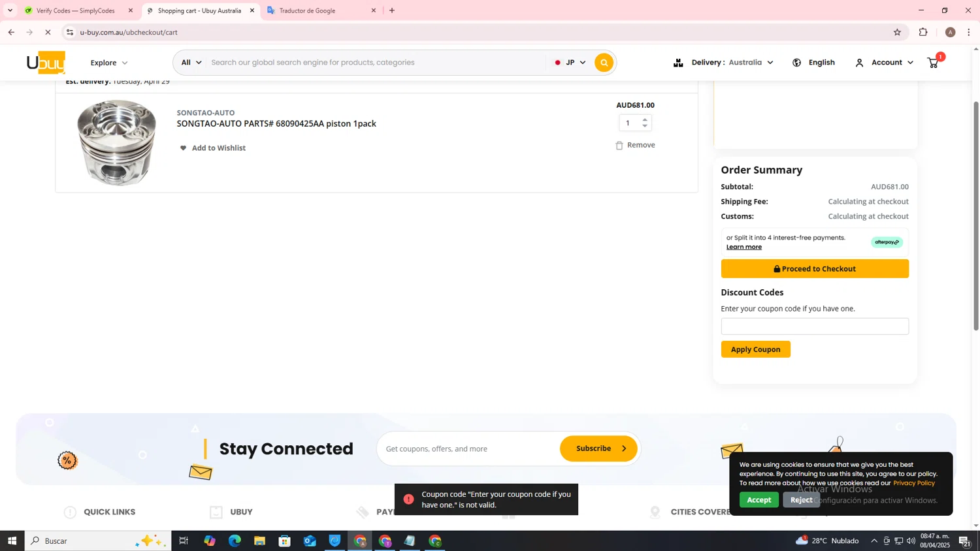Click the Account person icon
The width and height of the screenshot is (980, 551).
859,63
